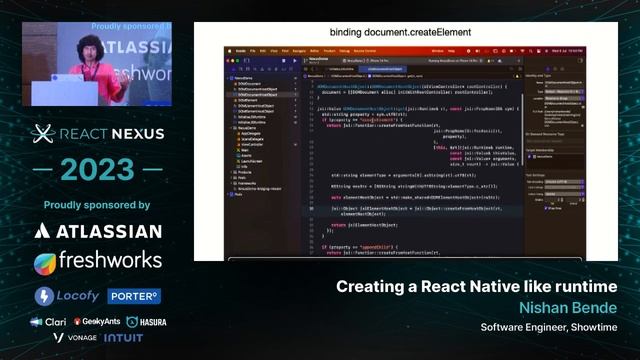The height and width of the screenshot is (360, 640).
Task: Open the Apple menu
Action: pos(230,51)
